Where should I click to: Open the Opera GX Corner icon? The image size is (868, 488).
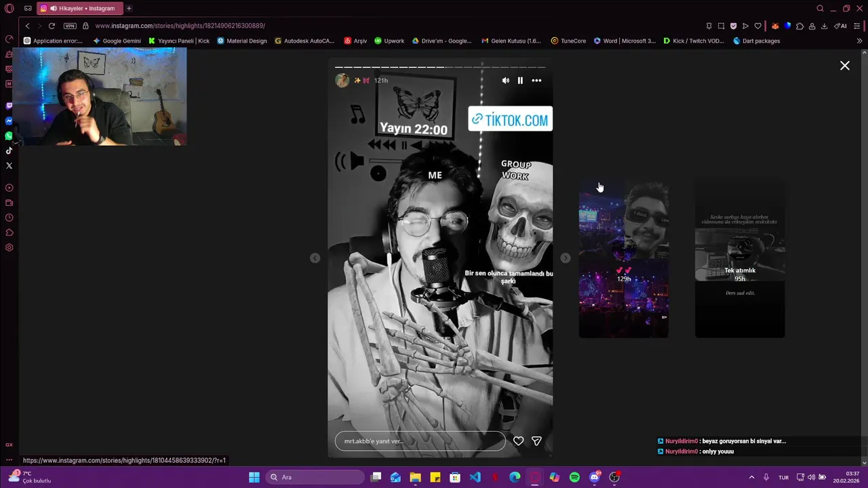click(x=9, y=445)
